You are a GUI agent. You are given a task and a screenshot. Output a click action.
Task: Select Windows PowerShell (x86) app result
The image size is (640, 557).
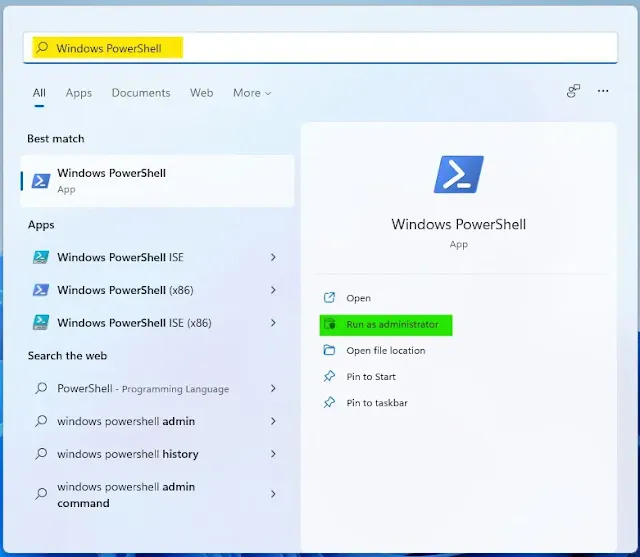coord(157,290)
